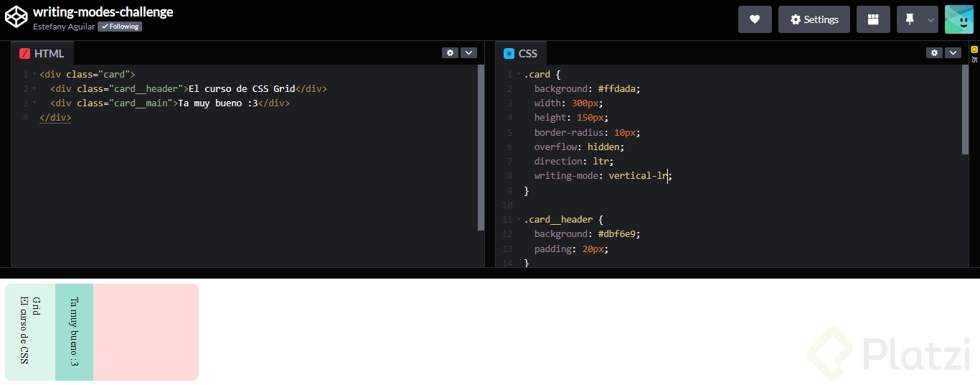Click the CodePen logo icon

tap(16, 17)
